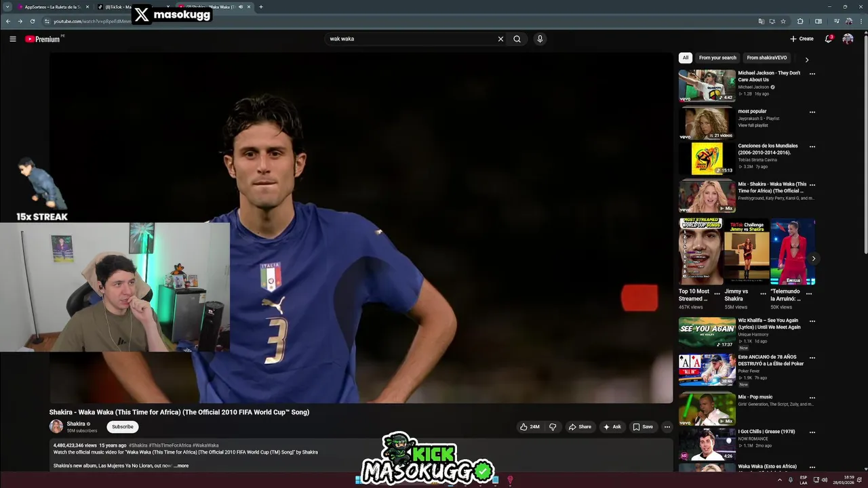The width and height of the screenshot is (868, 488).
Task: Click the Create button
Action: (802, 39)
